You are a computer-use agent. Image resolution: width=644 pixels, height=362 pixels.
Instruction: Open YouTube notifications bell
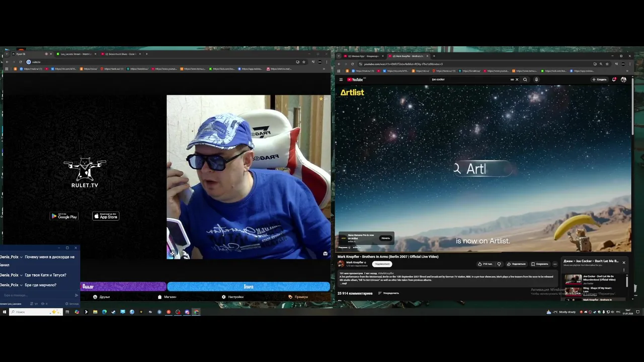[x=614, y=79]
